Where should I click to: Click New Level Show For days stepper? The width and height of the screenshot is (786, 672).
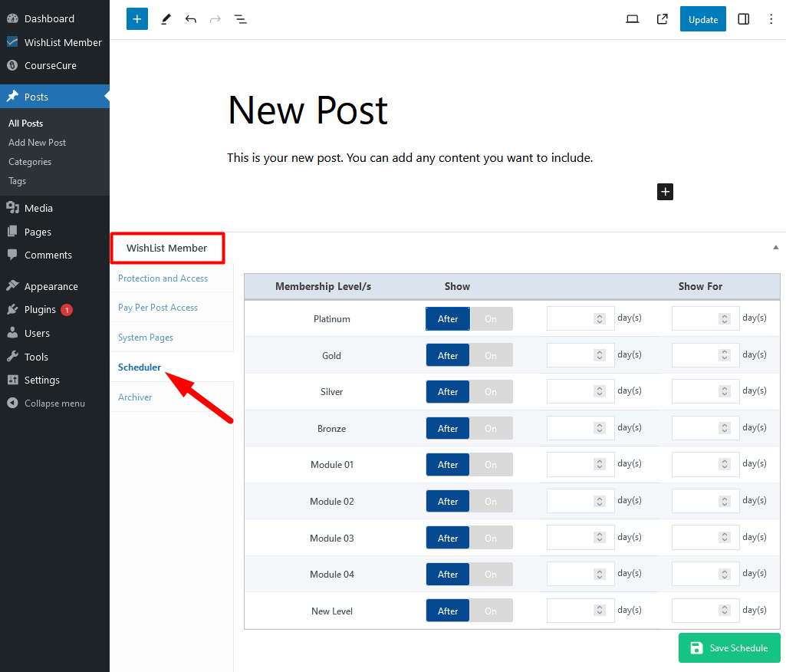725,610
